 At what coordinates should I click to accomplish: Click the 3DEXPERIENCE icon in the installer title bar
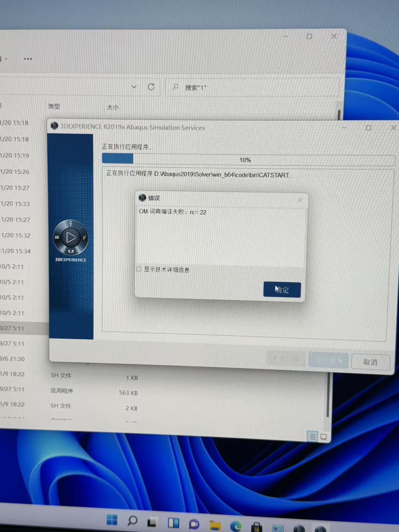[x=54, y=126]
